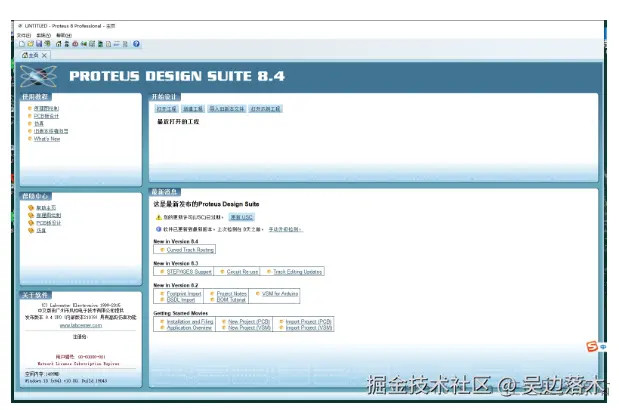Open Application Overview movie link

[189, 328]
